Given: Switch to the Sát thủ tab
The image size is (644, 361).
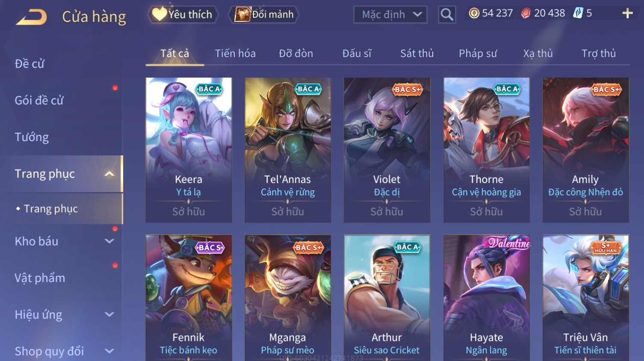Looking at the screenshot, I should click(x=417, y=53).
